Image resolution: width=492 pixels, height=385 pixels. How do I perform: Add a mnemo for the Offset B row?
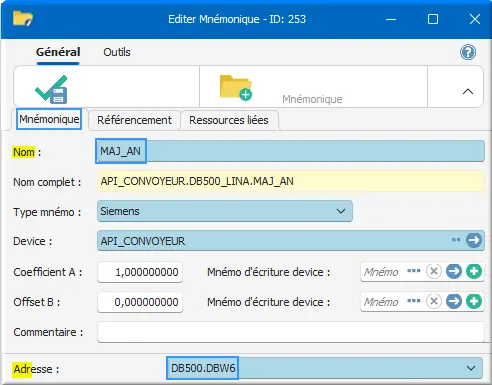[474, 301]
